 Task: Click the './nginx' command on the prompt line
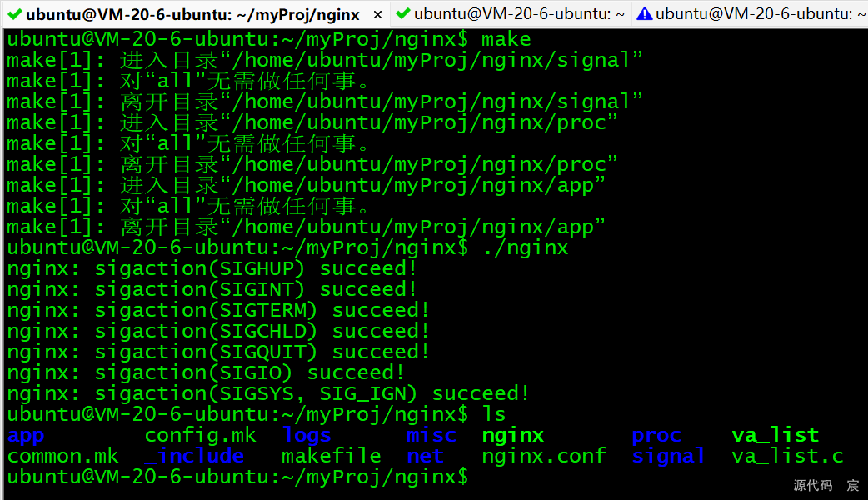[526, 247]
